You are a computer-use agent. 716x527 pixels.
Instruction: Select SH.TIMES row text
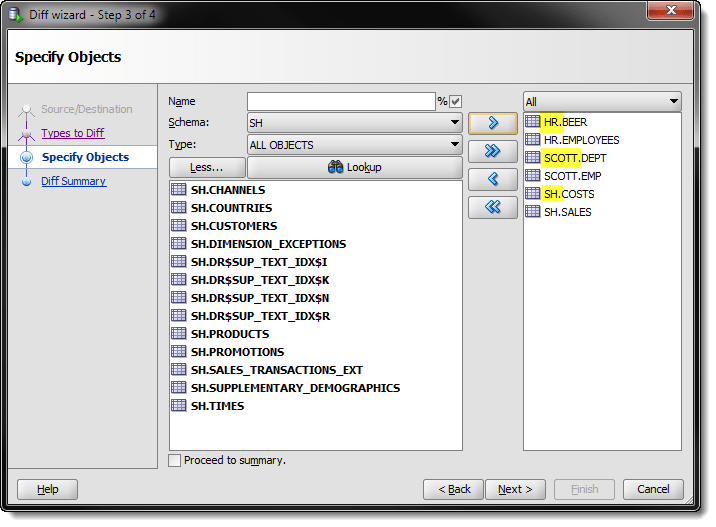[217, 406]
